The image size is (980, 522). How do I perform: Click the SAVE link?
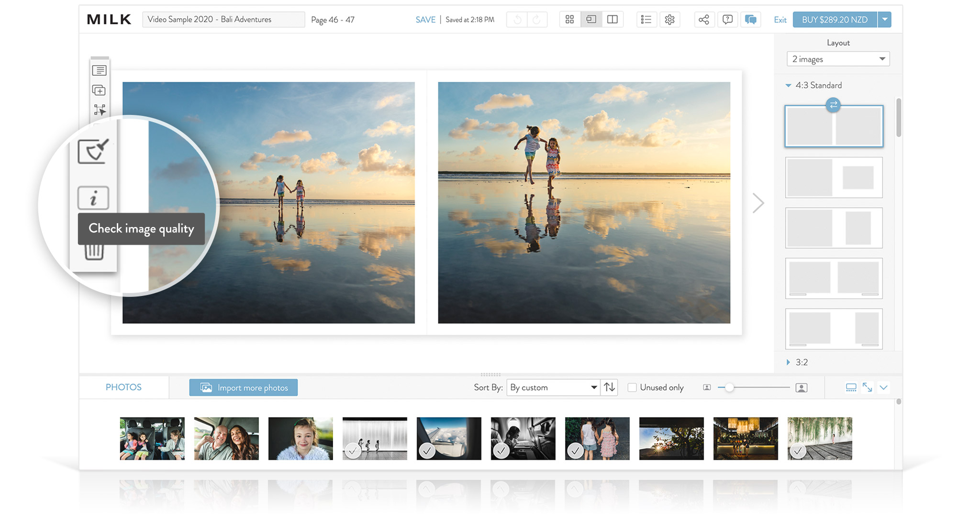(425, 20)
